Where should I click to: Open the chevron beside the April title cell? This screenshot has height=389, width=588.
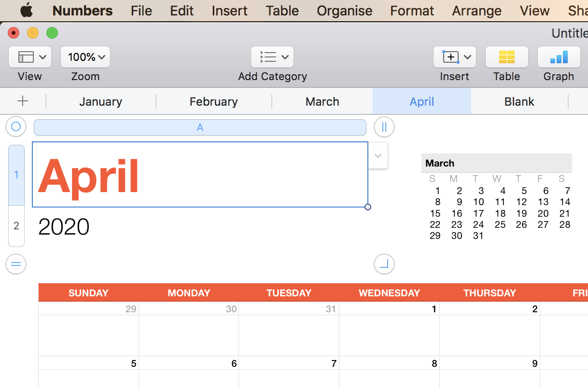click(377, 155)
